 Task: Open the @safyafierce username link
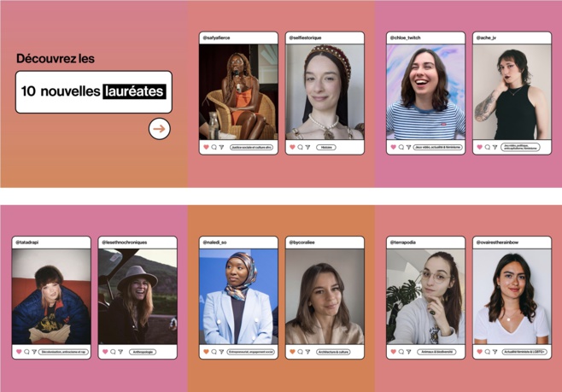pos(216,38)
